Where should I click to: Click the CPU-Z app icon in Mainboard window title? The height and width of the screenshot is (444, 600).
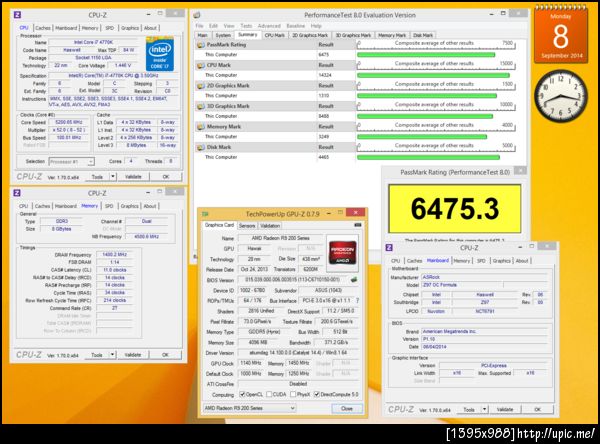389,248
